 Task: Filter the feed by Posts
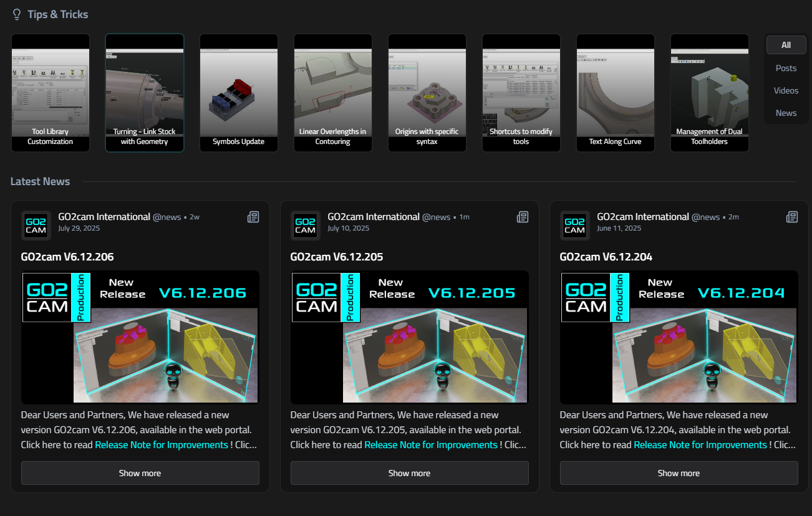click(786, 68)
